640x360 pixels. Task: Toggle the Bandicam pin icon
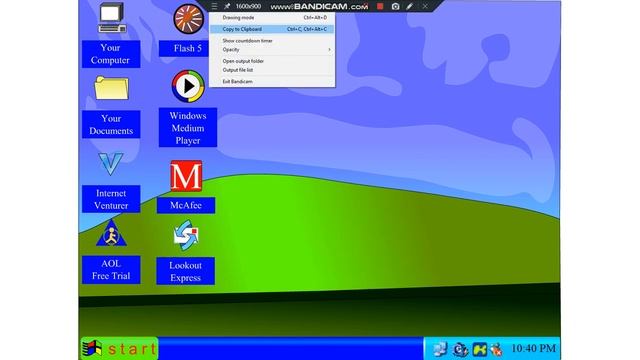pyautogui.click(x=227, y=6)
